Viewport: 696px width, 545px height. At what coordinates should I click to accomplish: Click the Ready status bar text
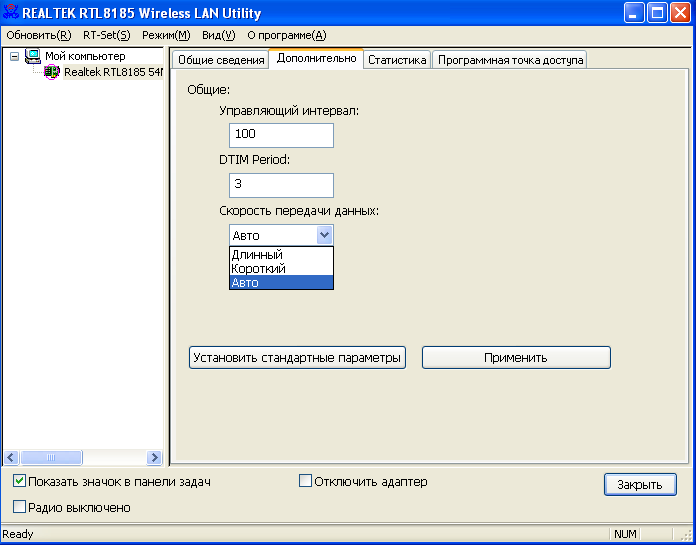(18, 534)
